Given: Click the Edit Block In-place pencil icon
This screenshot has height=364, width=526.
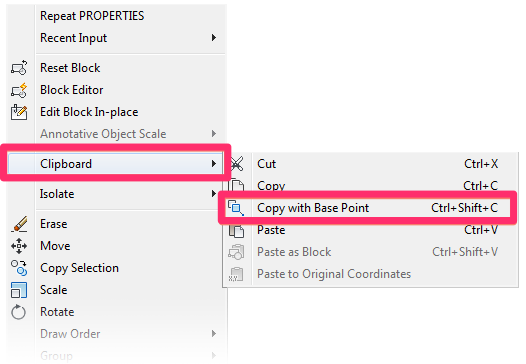Looking at the screenshot, I should click(19, 112).
